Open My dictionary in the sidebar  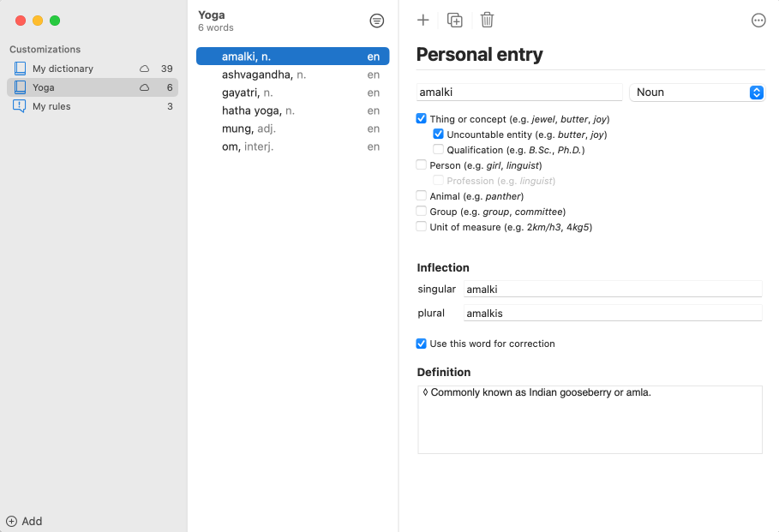pyautogui.click(x=63, y=69)
